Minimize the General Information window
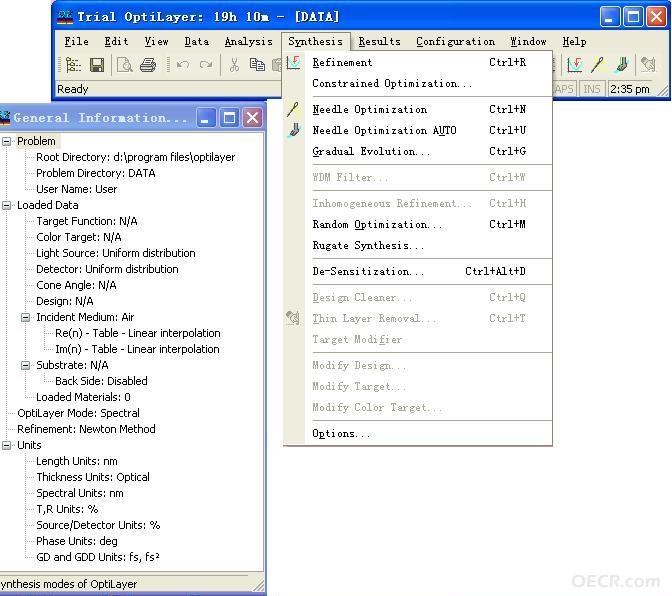 coord(206,117)
